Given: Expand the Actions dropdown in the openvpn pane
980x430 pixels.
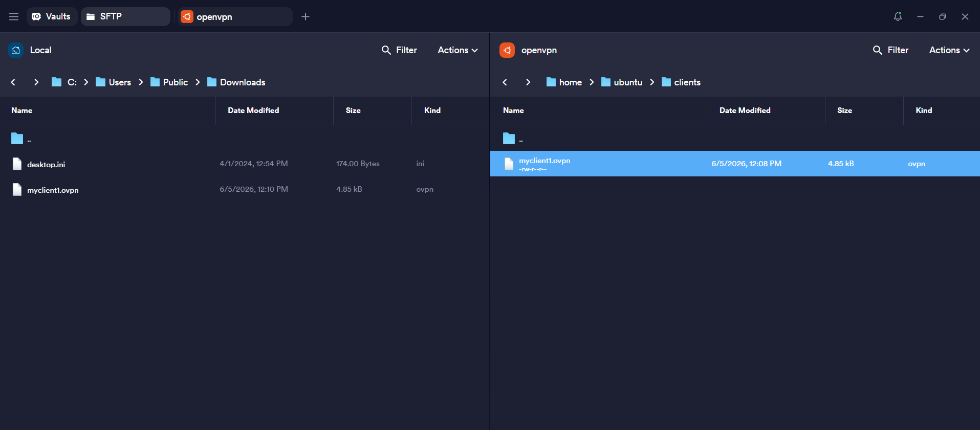Looking at the screenshot, I should pos(949,50).
